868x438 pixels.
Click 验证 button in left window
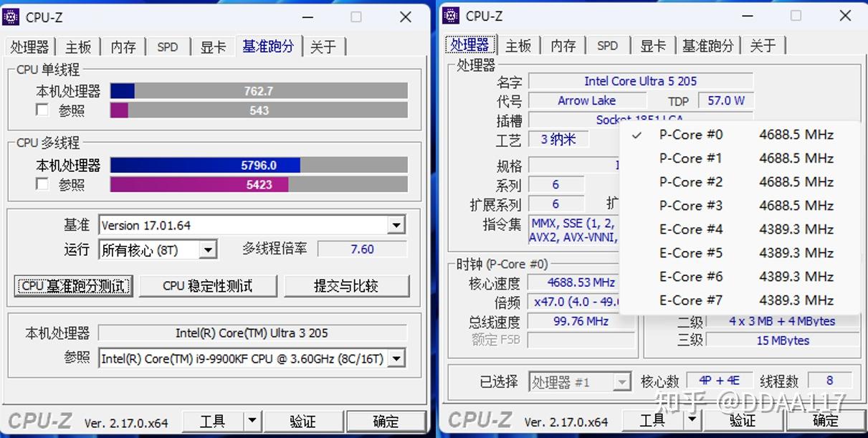(302, 422)
